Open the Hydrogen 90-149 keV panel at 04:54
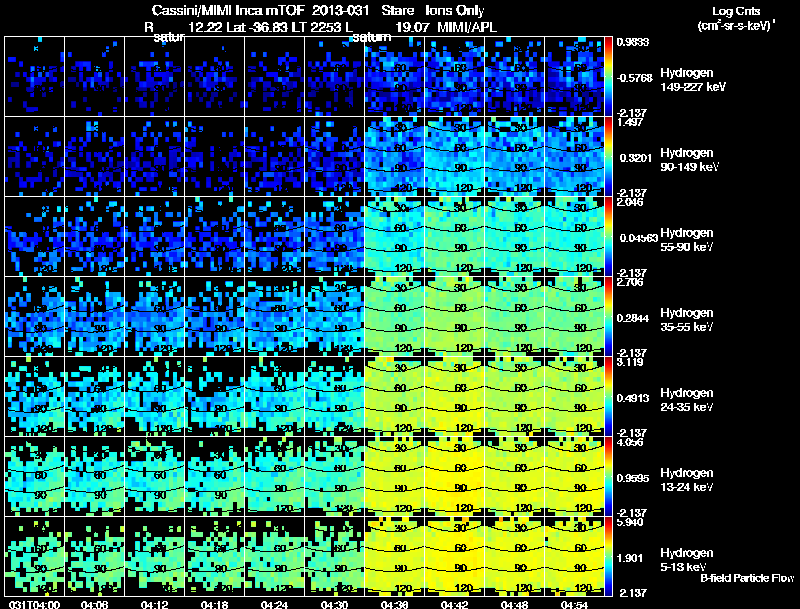 [x=574, y=157]
